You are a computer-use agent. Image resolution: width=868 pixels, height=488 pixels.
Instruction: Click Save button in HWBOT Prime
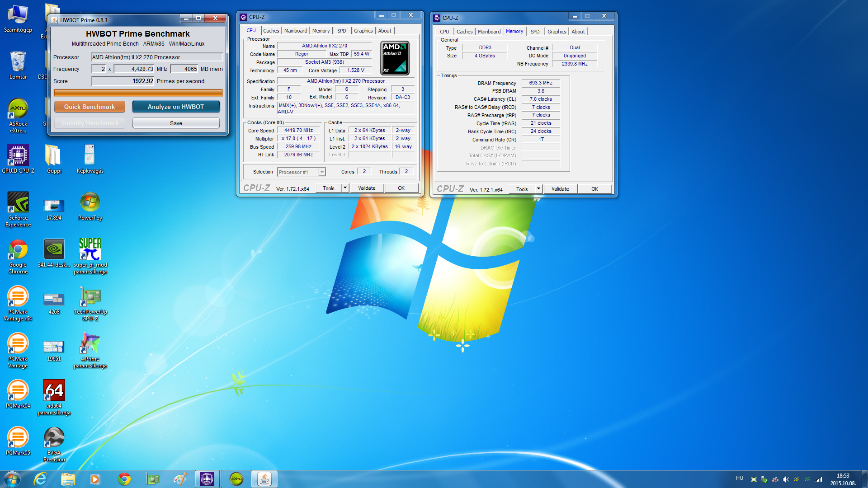[x=176, y=123]
